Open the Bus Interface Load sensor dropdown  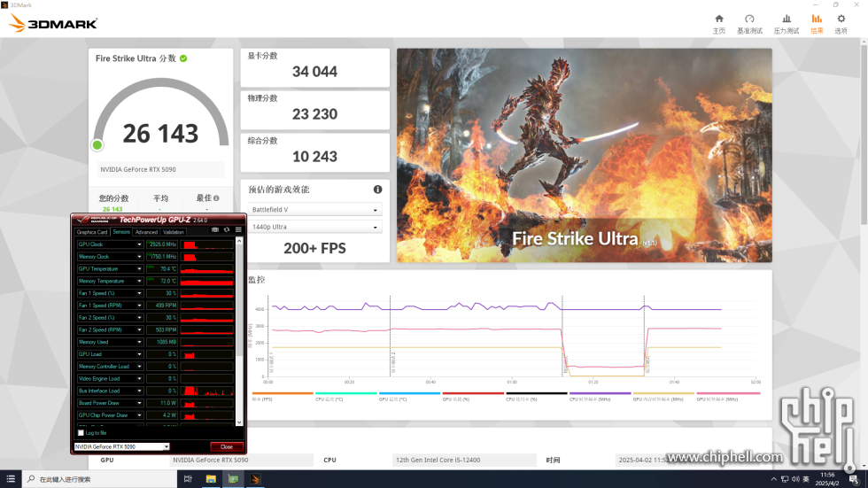pyautogui.click(x=140, y=391)
